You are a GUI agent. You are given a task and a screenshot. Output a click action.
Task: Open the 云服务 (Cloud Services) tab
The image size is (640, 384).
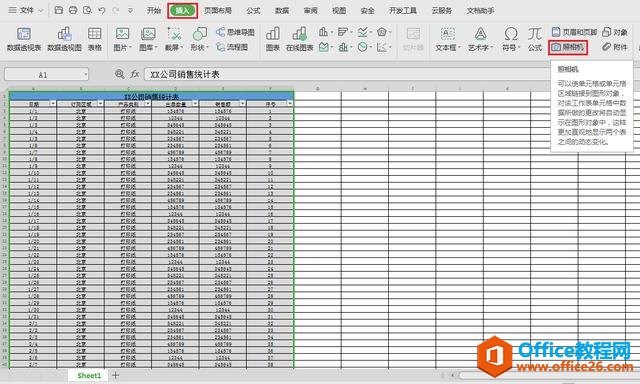click(x=442, y=11)
